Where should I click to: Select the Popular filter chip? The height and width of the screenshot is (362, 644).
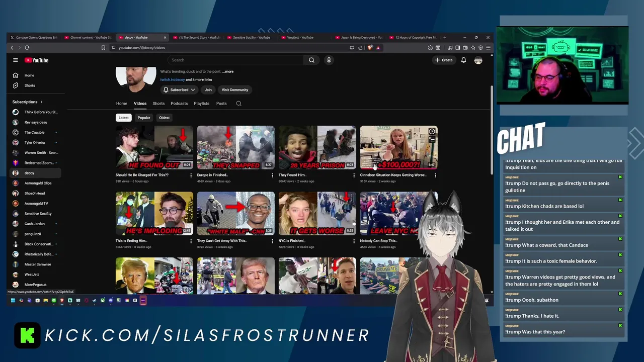(x=144, y=118)
